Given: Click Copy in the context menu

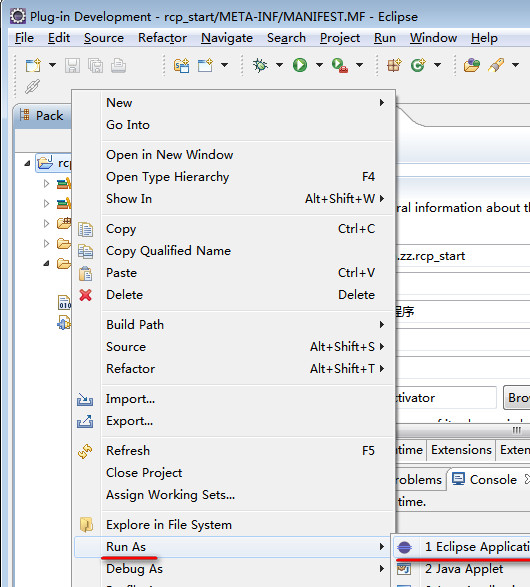Looking at the screenshot, I should pos(248,229).
